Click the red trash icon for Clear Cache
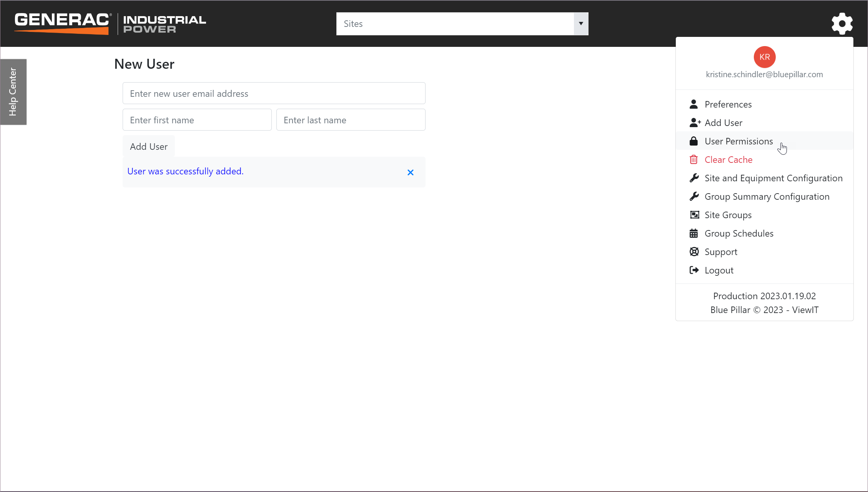868x492 pixels. (x=693, y=160)
